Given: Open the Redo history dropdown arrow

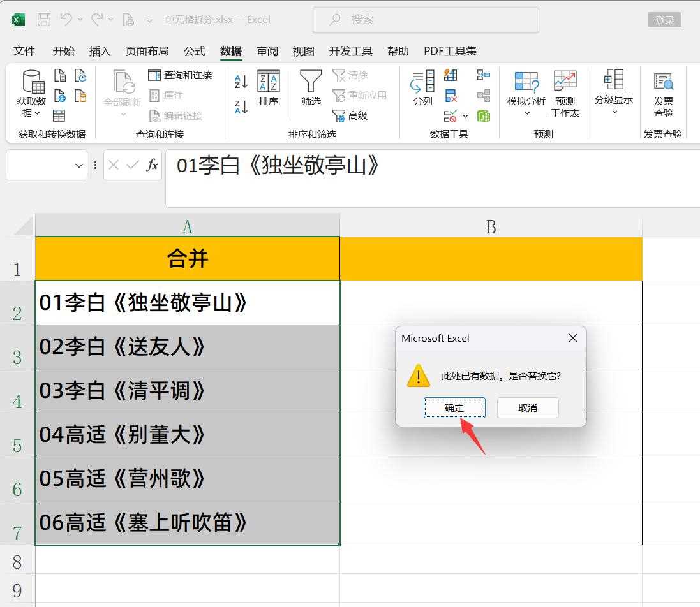Looking at the screenshot, I should 111,20.
